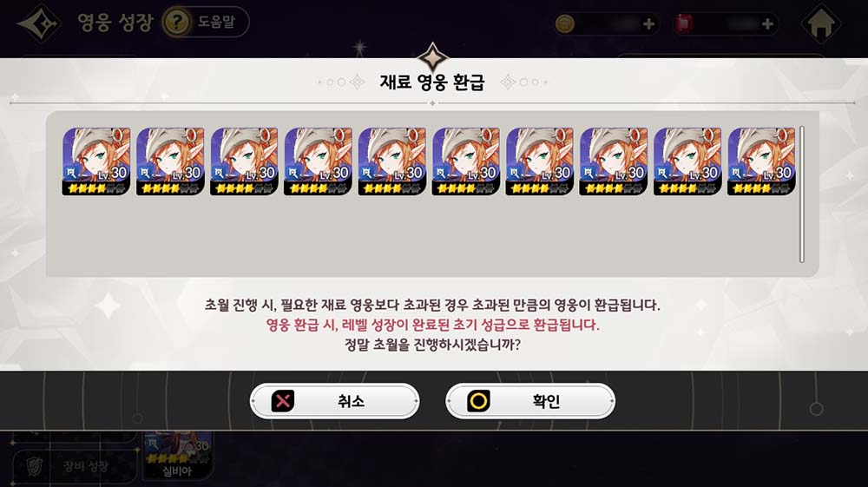The image size is (868, 487).
Task: Add red gems with the plus icon
Action: 767,23
